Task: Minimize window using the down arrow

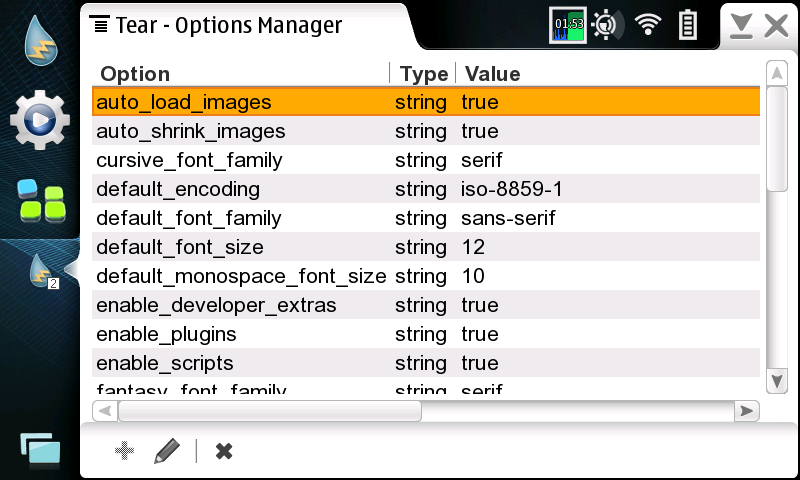Action: coord(741,26)
